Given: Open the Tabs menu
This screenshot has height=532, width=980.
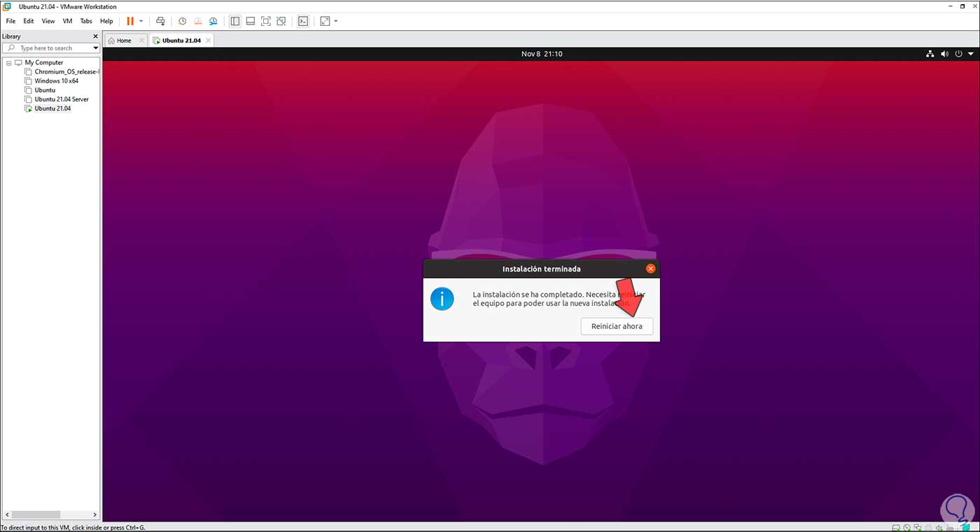Looking at the screenshot, I should pyautogui.click(x=86, y=21).
